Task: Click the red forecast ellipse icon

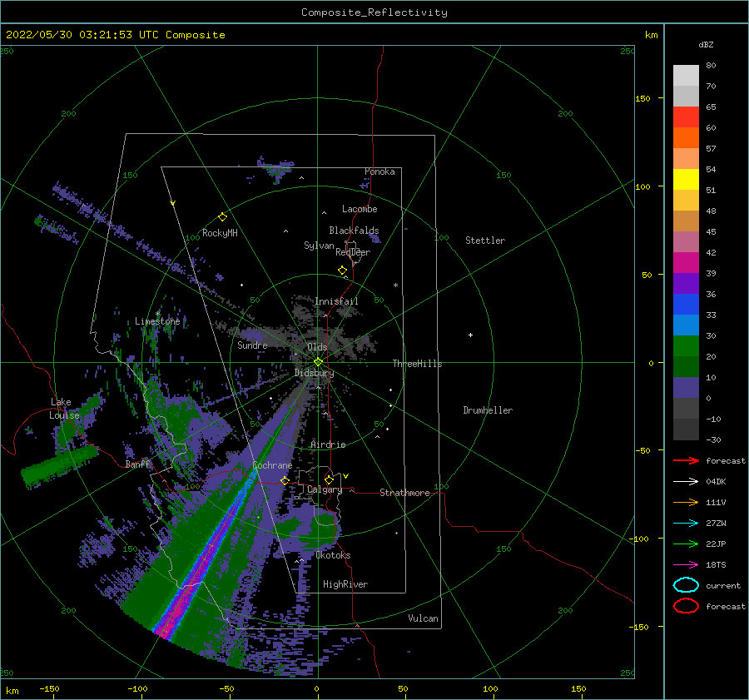Action: coord(686,606)
